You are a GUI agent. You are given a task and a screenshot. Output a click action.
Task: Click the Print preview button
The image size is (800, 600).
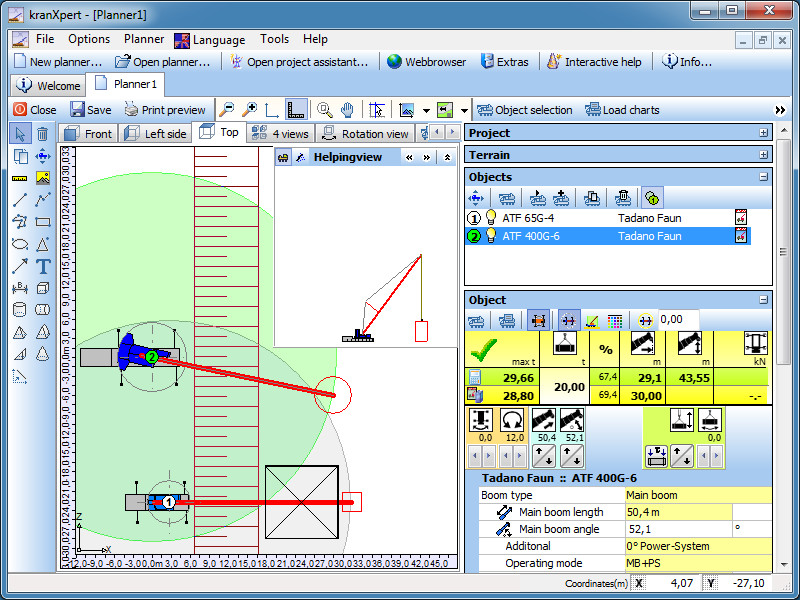[165, 110]
